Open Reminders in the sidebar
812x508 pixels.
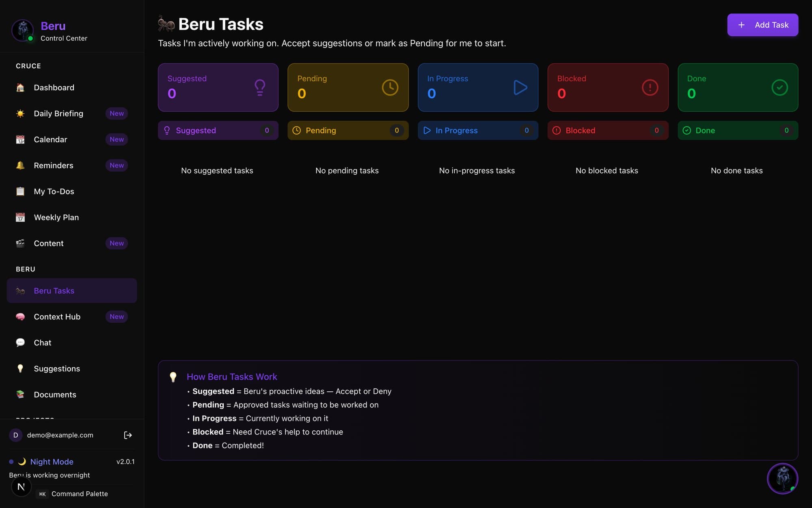tap(72, 165)
